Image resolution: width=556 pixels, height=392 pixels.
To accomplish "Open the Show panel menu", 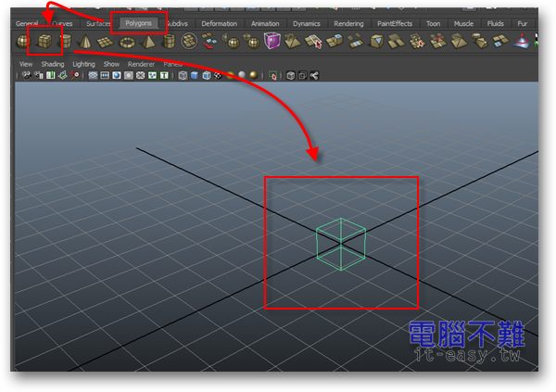I will click(111, 64).
